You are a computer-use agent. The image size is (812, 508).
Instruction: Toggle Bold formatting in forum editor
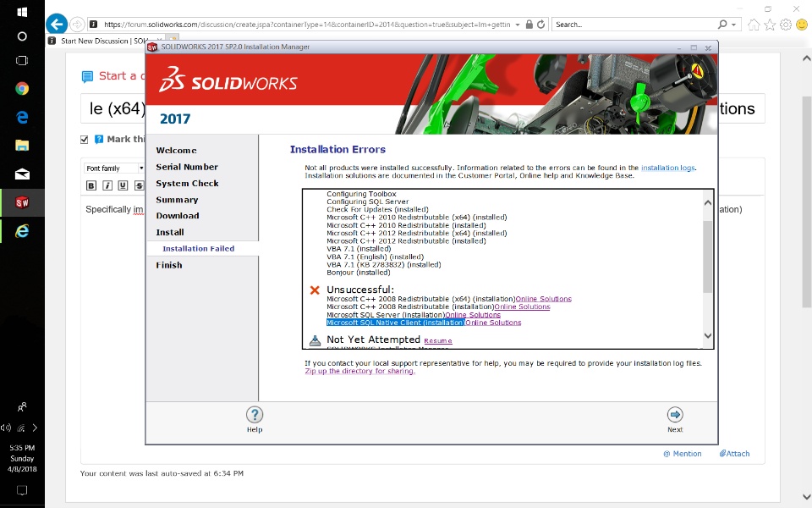pyautogui.click(x=91, y=185)
